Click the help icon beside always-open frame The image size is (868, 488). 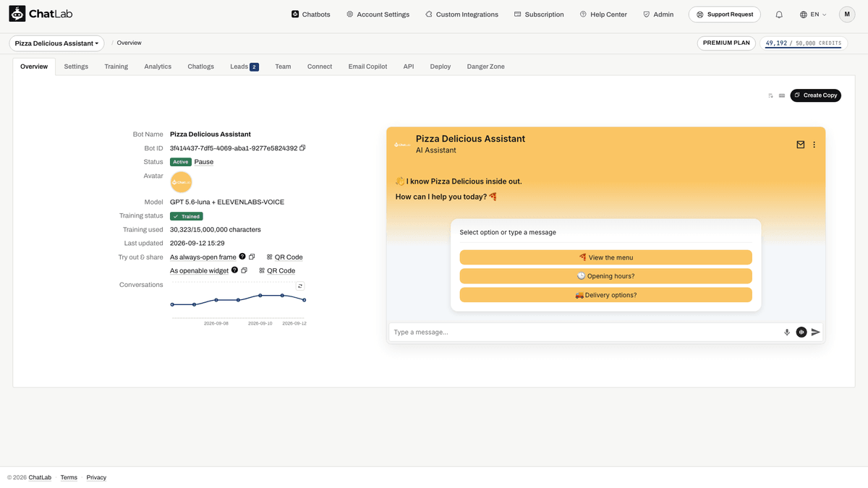pos(242,257)
